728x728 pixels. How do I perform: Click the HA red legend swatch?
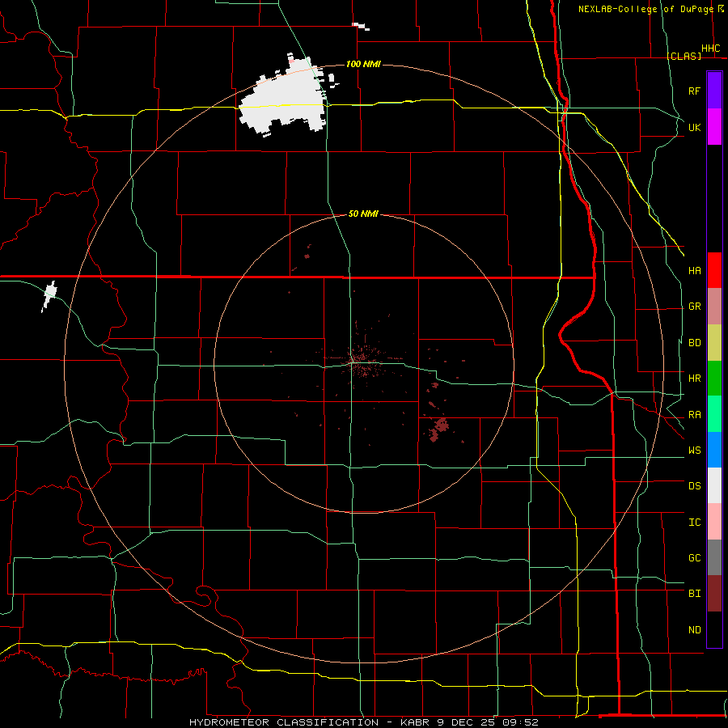714,270
